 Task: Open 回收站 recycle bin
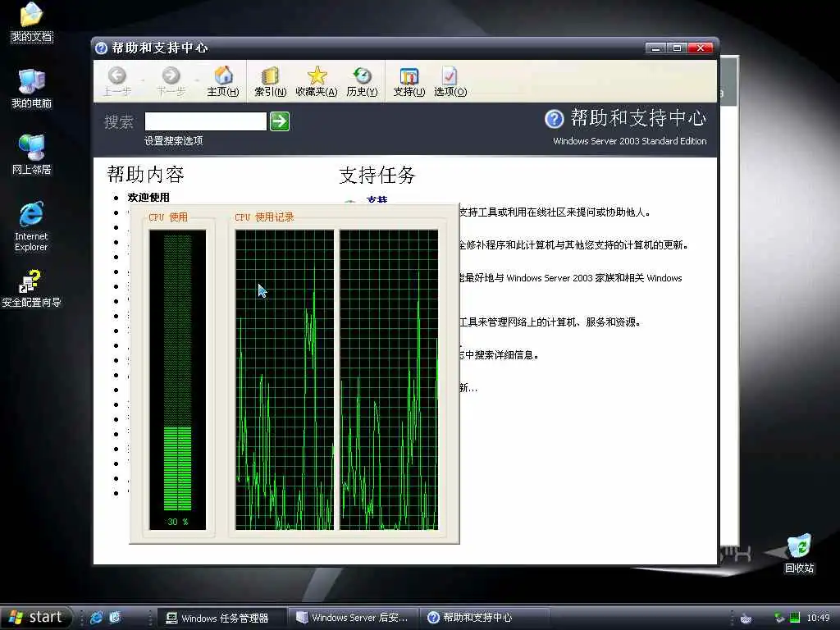pos(799,554)
